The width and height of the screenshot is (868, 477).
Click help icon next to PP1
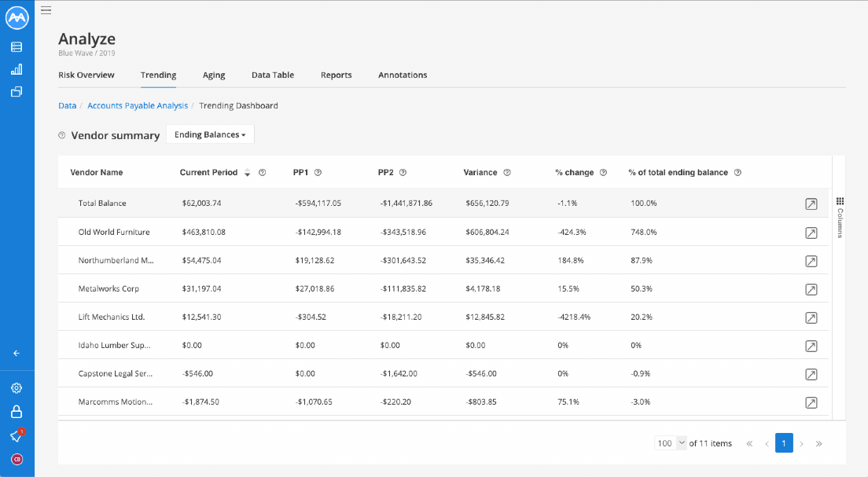[x=318, y=173]
